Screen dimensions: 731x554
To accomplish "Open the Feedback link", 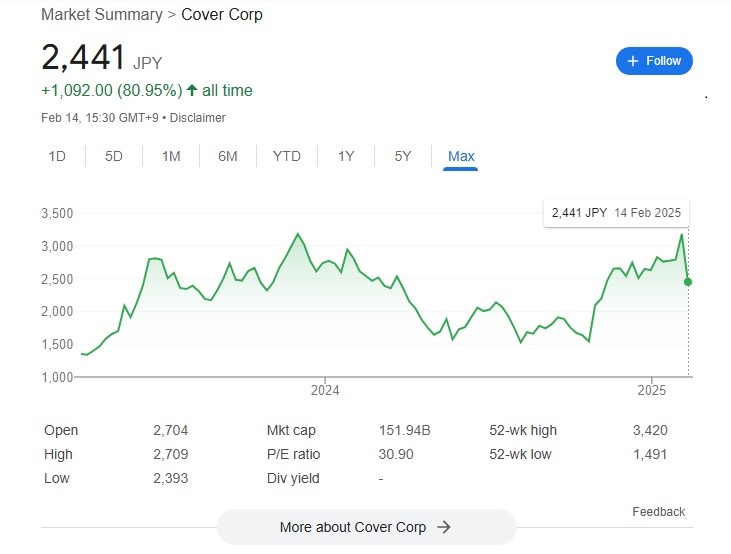I will pos(658,512).
